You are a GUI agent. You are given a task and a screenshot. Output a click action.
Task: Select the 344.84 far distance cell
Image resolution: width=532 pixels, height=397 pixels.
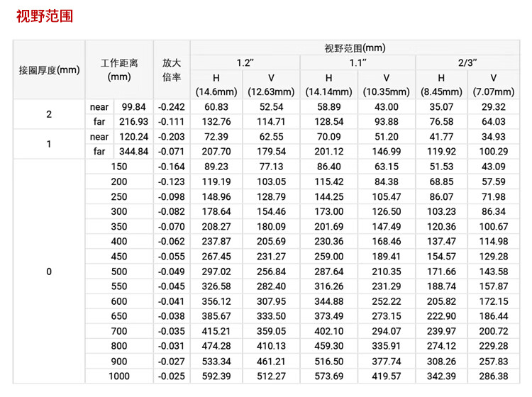tap(133, 151)
